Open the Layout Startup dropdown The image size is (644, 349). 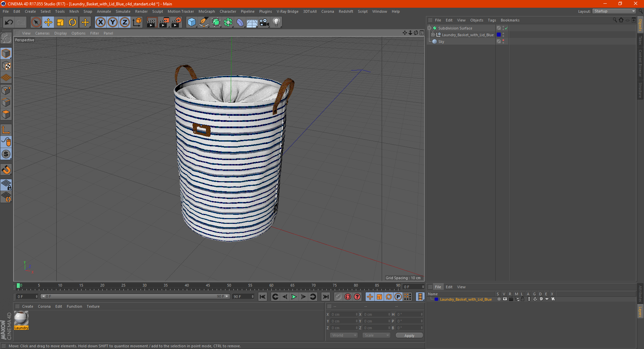pos(614,11)
